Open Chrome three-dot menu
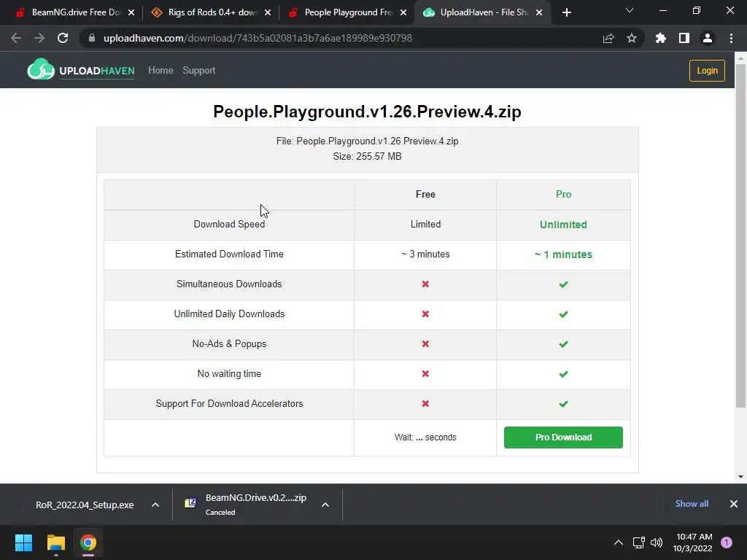The width and height of the screenshot is (747, 560). point(731,38)
